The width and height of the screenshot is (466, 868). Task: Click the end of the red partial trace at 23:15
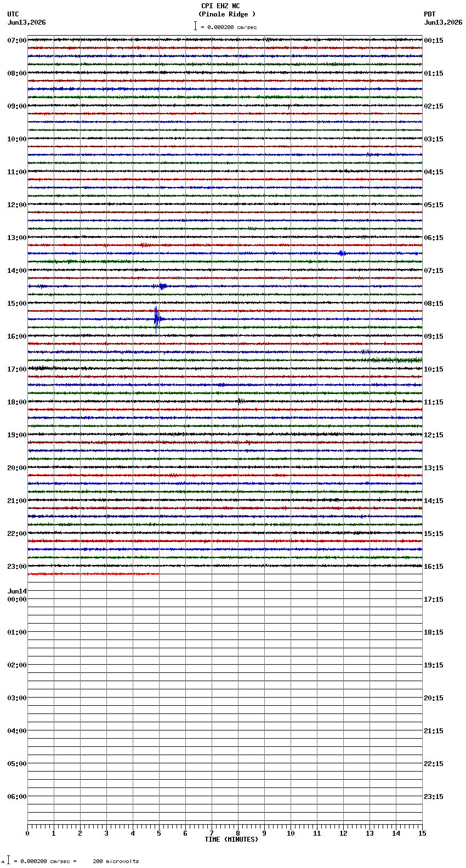pos(158,574)
